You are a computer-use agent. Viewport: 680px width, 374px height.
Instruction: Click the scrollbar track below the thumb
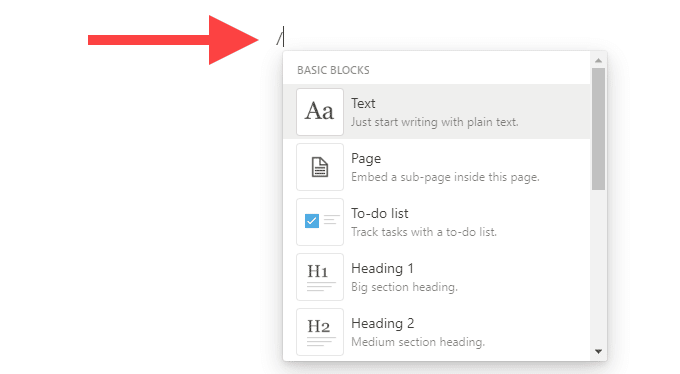coord(598,268)
